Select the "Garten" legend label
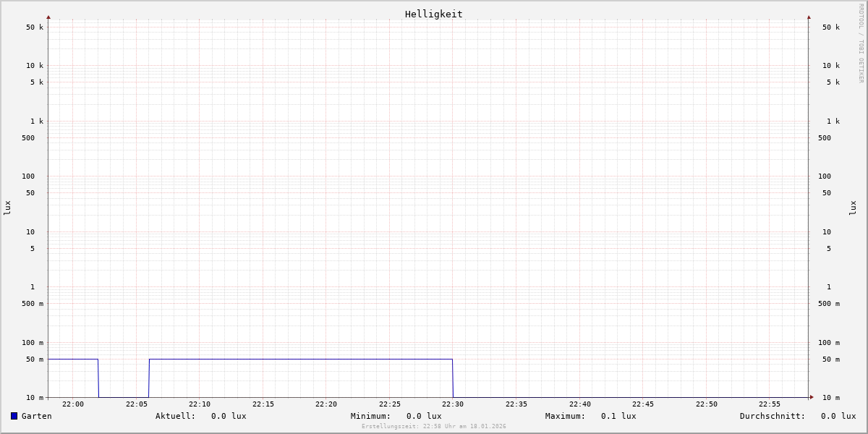 [37, 416]
